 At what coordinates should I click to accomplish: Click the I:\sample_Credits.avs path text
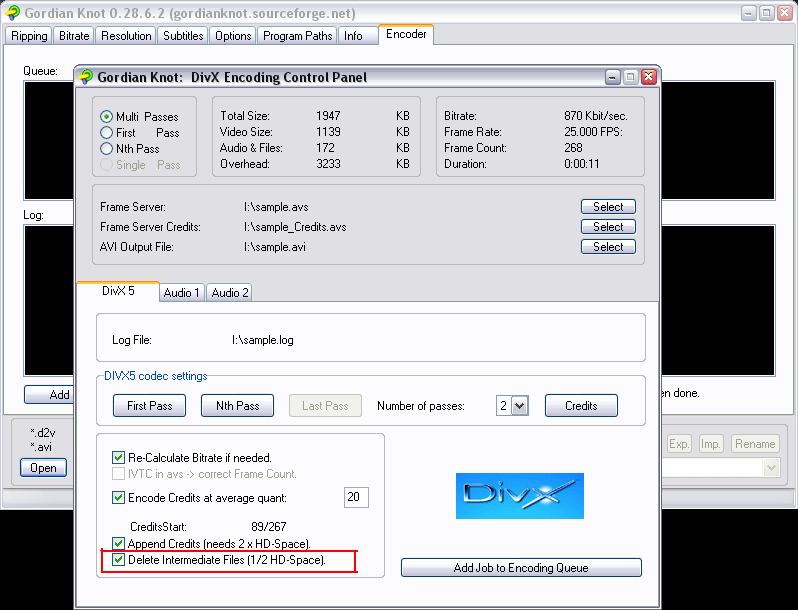[295, 227]
